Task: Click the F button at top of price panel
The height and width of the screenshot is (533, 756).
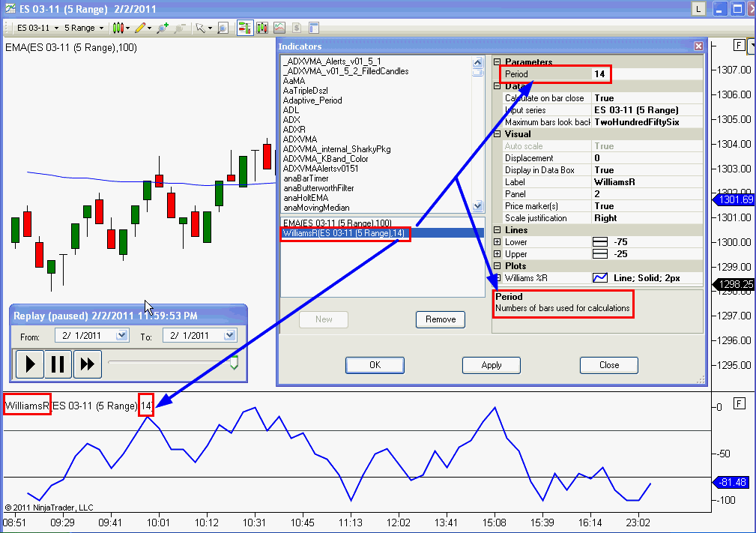Action: (739, 45)
